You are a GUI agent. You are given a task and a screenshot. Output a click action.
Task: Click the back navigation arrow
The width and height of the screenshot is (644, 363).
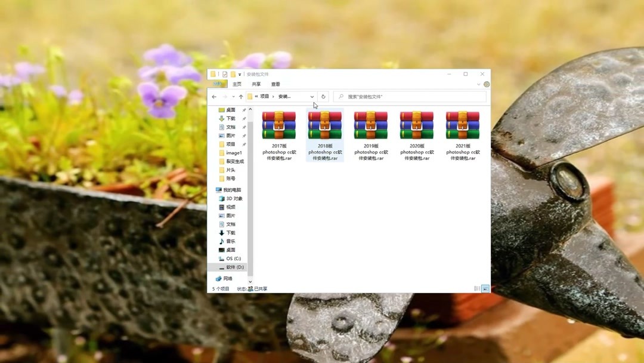click(215, 96)
